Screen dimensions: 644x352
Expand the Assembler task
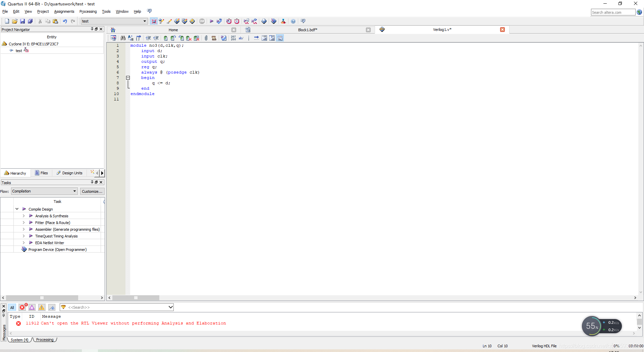pyautogui.click(x=23, y=229)
